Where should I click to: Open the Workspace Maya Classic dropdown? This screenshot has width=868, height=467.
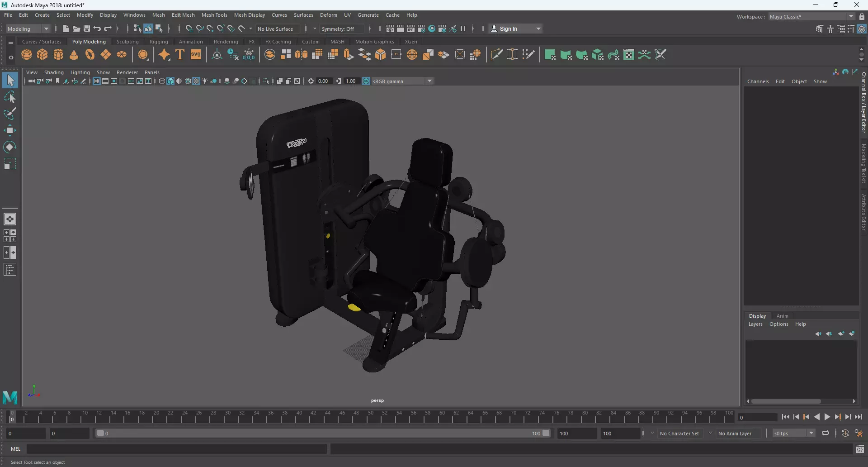tap(811, 17)
